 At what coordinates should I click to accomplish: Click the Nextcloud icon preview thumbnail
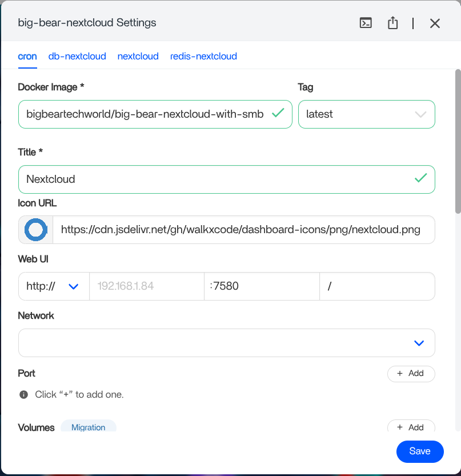[x=36, y=230]
